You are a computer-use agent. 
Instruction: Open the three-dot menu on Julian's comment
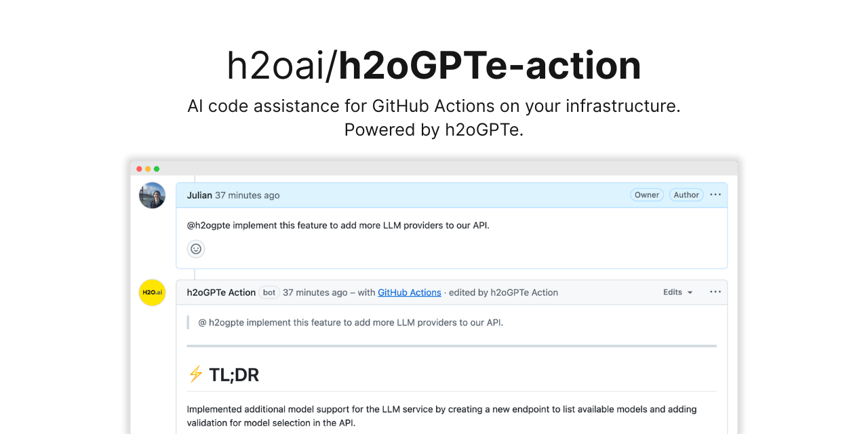[715, 195]
